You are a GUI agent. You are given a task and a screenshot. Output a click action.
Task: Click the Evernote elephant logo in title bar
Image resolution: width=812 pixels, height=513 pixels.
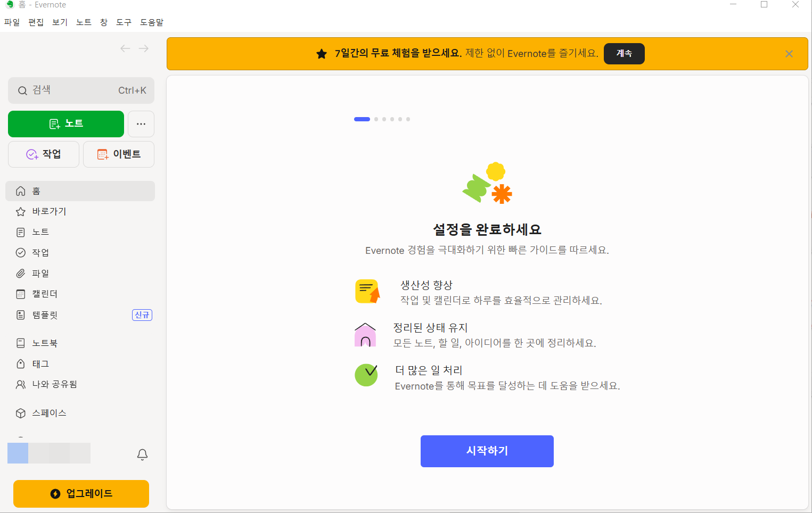10,5
